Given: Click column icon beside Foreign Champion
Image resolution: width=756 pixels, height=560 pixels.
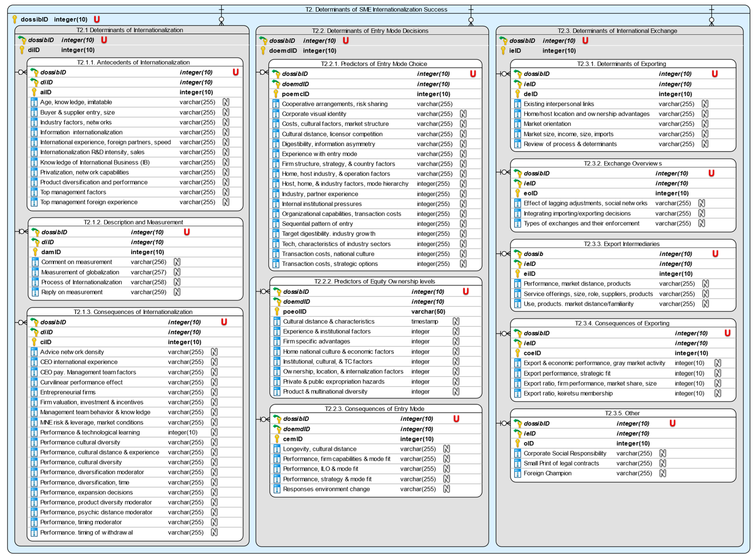Looking at the screenshot, I should click(x=517, y=473).
